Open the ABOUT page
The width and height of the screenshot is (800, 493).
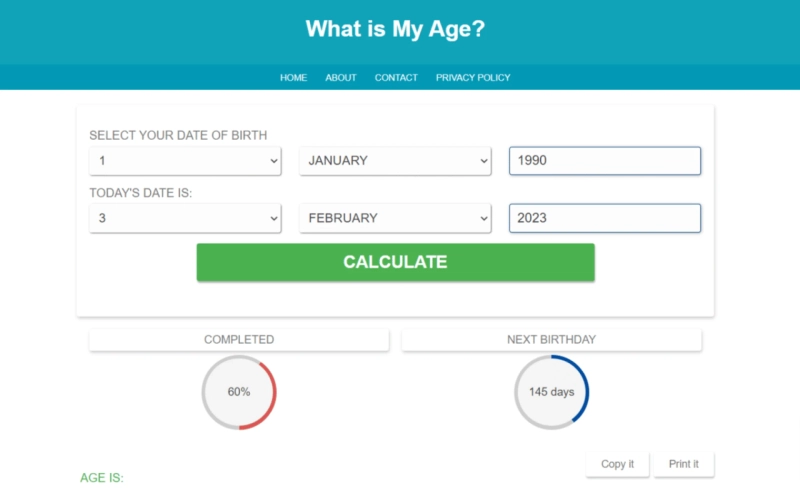(341, 78)
